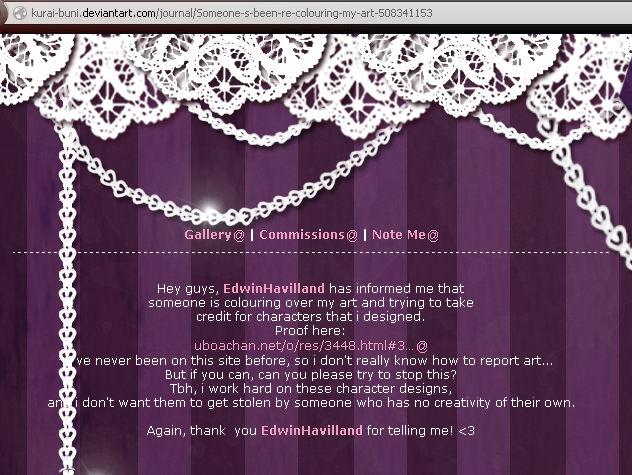
Task: Open the Note Me@ link
Action: pos(405,235)
